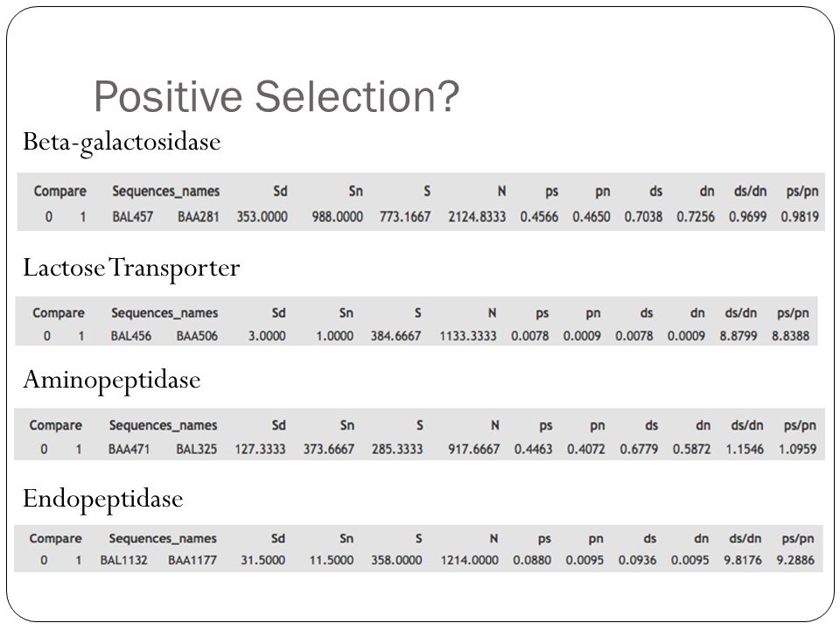840x630 pixels.
Task: Click sequence name BAA471
Action: 129,449
